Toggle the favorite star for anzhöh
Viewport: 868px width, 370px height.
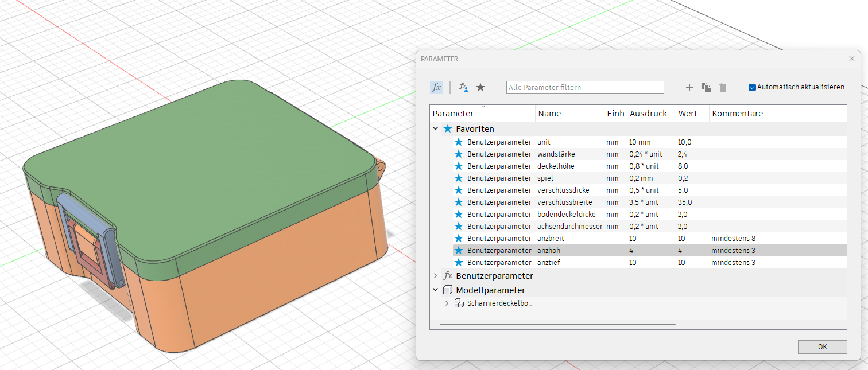tap(459, 251)
